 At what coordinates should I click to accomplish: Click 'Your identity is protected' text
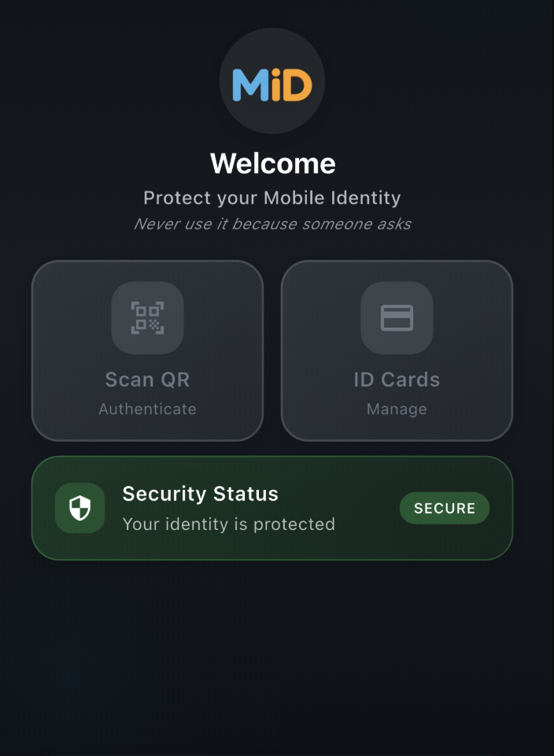click(228, 524)
